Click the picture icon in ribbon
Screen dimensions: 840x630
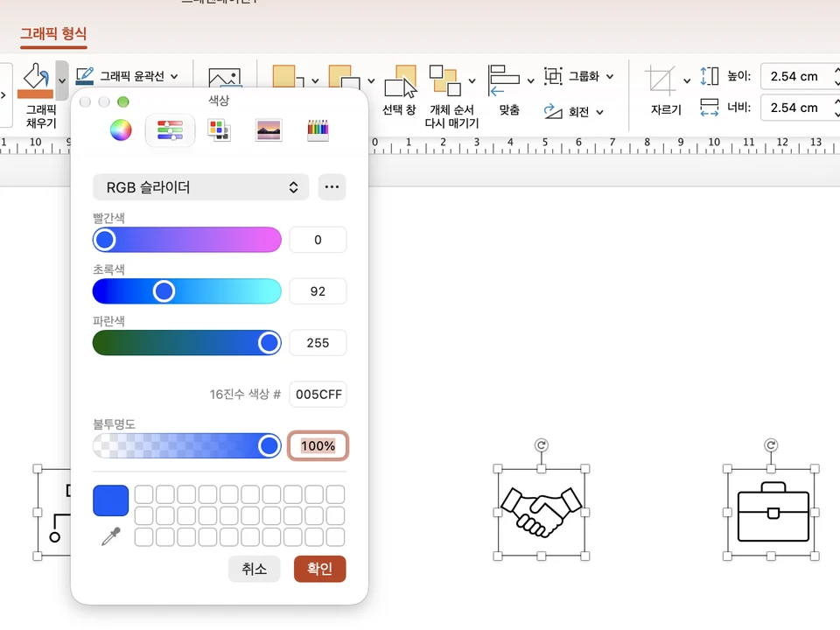[225, 78]
